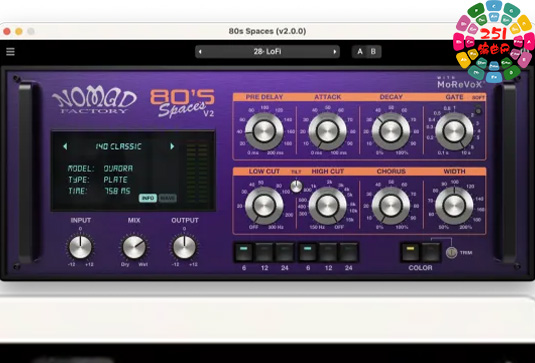Go to previous preset with left arrow
The height and width of the screenshot is (363, 535).
200,52
